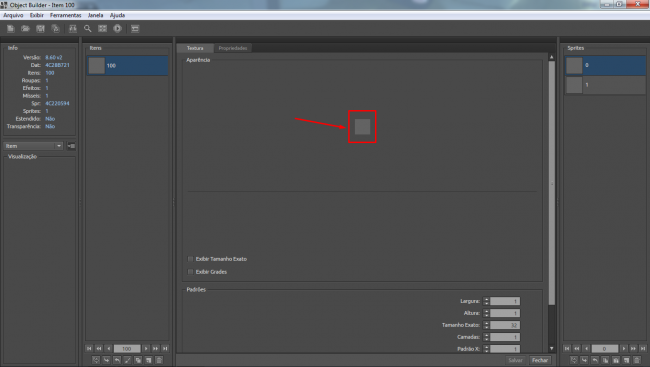Click the log window toolbar icon
The width and height of the screenshot is (650, 367).
(135, 29)
